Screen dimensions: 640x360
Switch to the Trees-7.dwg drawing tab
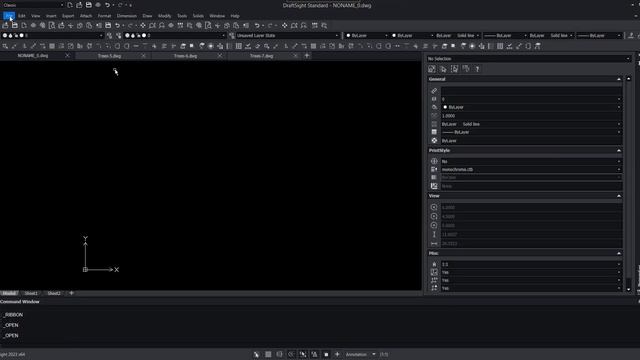[261, 56]
